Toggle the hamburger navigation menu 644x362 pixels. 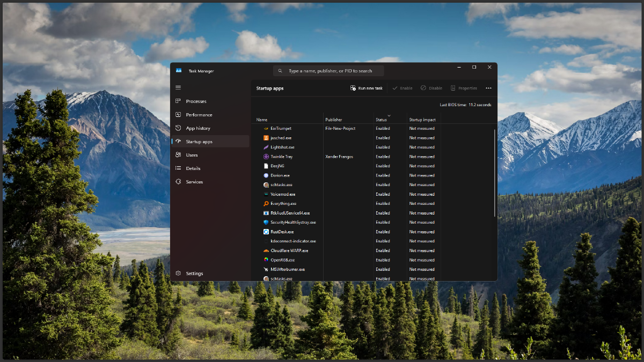178,87
